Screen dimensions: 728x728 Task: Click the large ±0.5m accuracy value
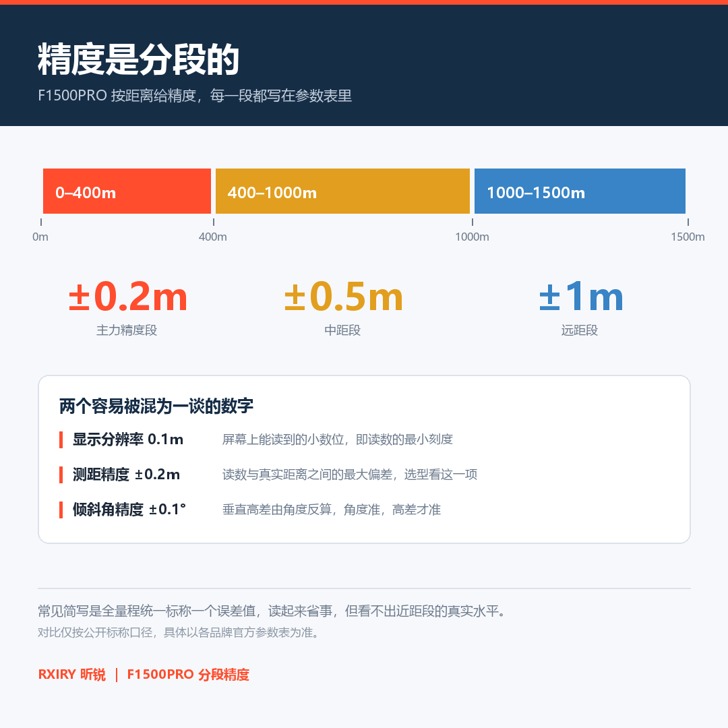(343, 296)
